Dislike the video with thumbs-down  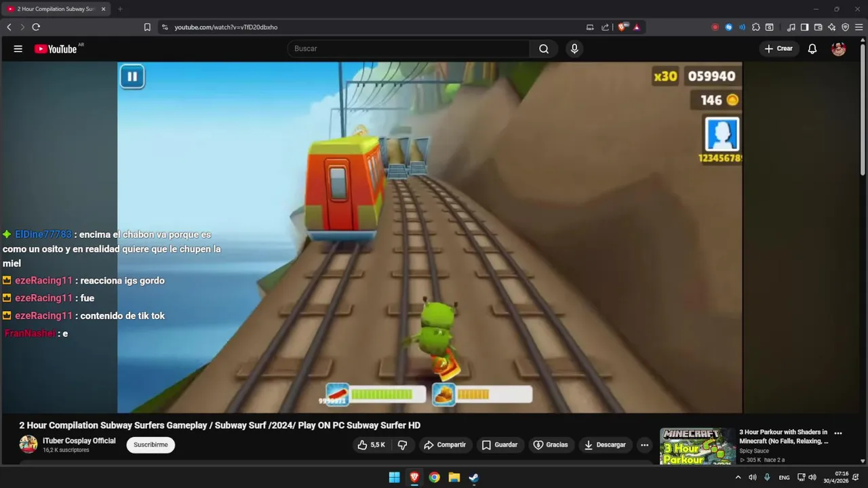tap(402, 445)
